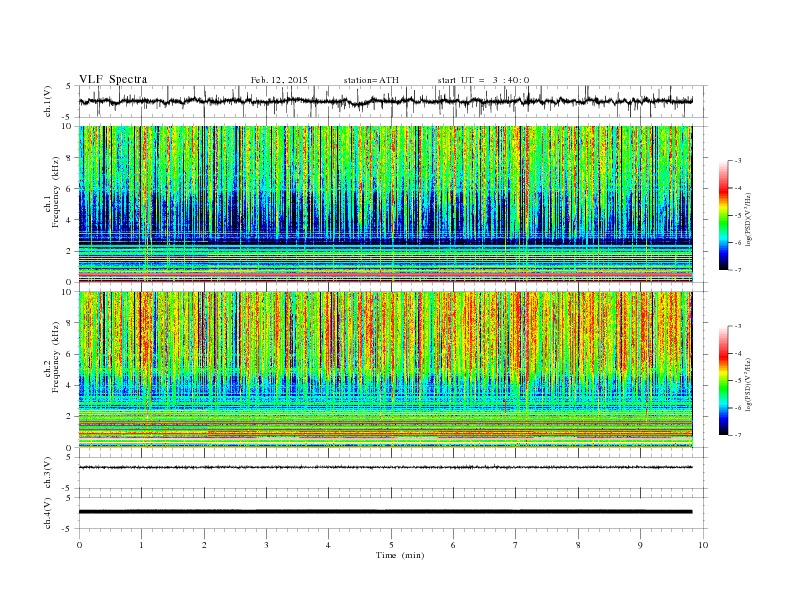
Task: Click inside the ch.1 spectrogram panel
Action: point(385,204)
